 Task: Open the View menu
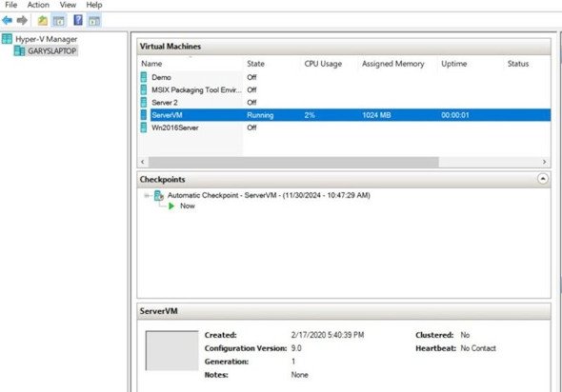click(68, 5)
